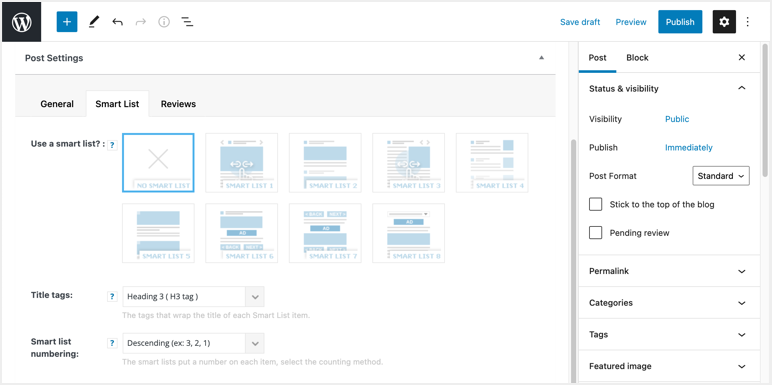The width and height of the screenshot is (772, 385).
Task: Switch to the Block sidebar tab
Action: pyautogui.click(x=637, y=58)
